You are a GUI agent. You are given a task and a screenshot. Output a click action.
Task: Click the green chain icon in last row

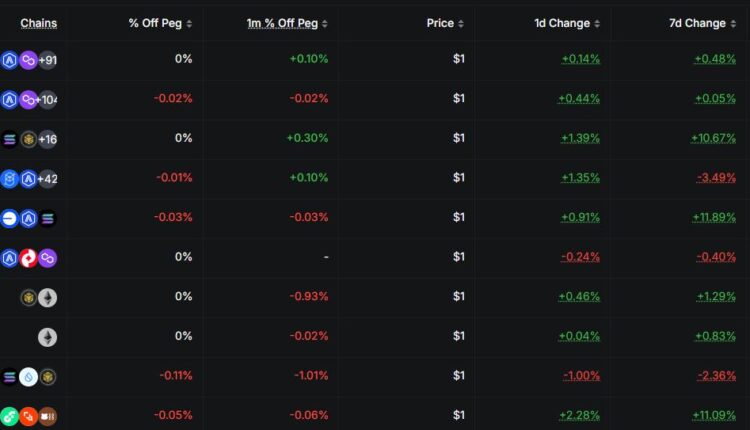point(9,416)
